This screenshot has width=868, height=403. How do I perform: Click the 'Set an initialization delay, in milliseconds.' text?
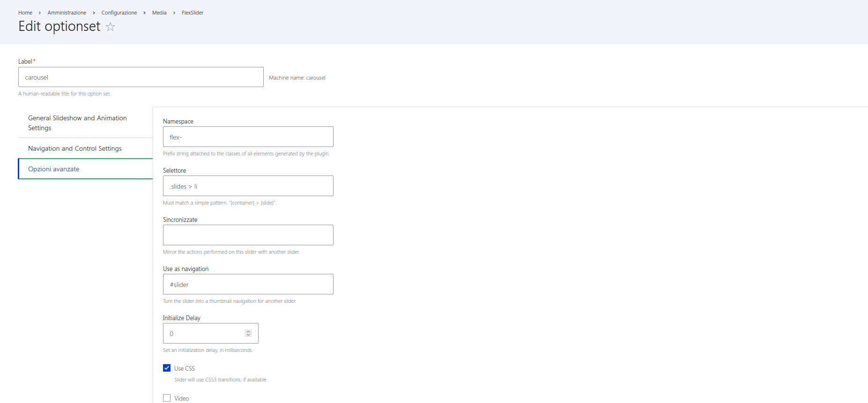tap(208, 350)
